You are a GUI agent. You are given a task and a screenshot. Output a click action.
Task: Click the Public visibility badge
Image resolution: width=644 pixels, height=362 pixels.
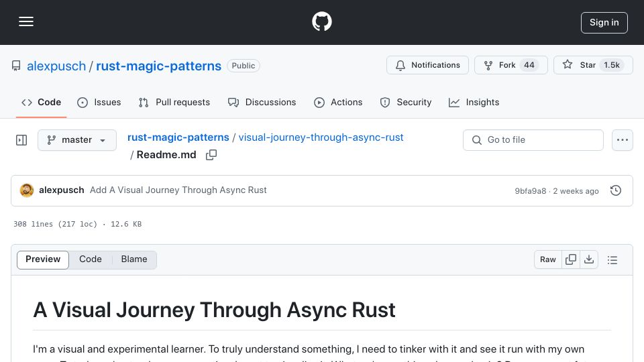pyautogui.click(x=243, y=66)
